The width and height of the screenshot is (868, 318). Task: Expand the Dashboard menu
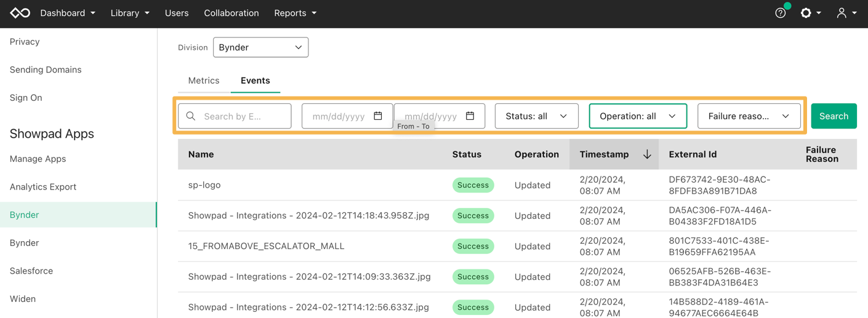[x=68, y=13]
